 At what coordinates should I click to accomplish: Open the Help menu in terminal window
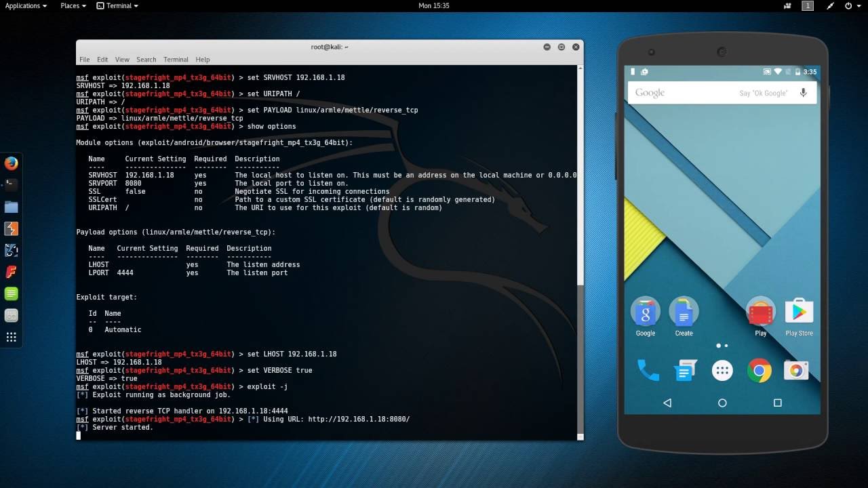pos(202,60)
